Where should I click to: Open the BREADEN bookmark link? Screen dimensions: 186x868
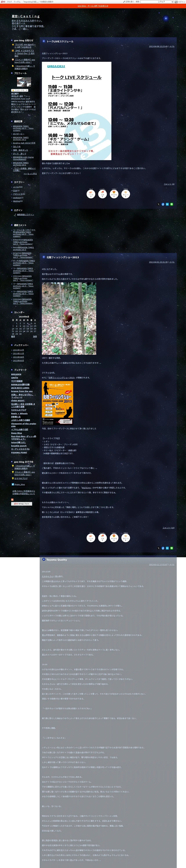pos(16,374)
